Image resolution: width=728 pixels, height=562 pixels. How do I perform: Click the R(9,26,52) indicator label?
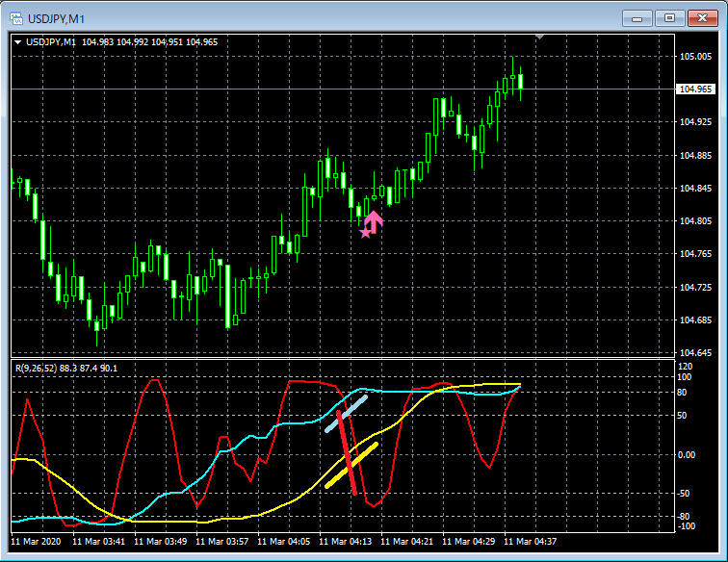tap(66, 369)
